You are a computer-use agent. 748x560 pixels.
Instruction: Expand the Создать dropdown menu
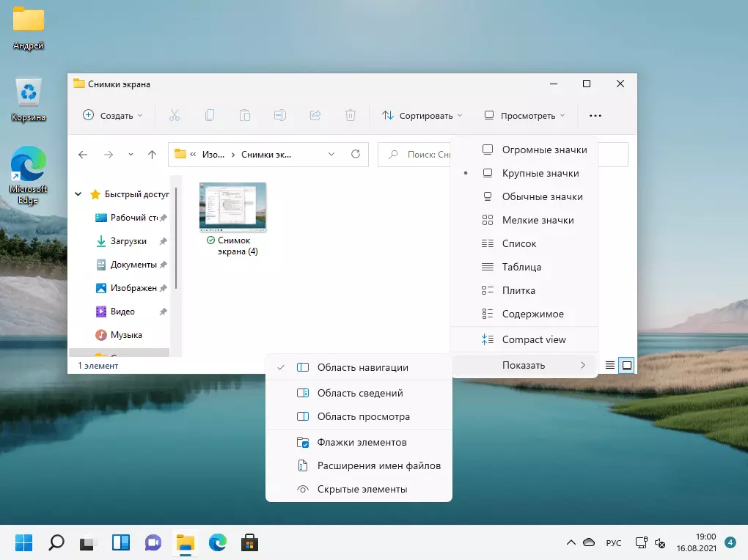(114, 115)
